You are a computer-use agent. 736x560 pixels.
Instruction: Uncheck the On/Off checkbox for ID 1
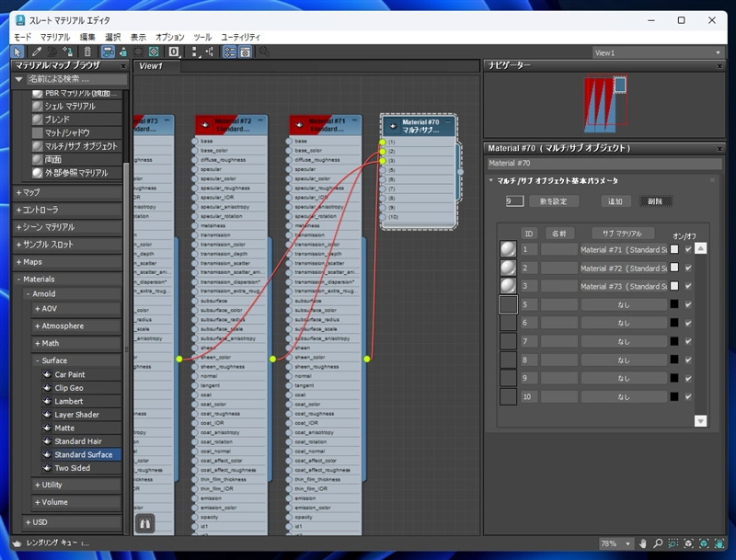point(688,249)
